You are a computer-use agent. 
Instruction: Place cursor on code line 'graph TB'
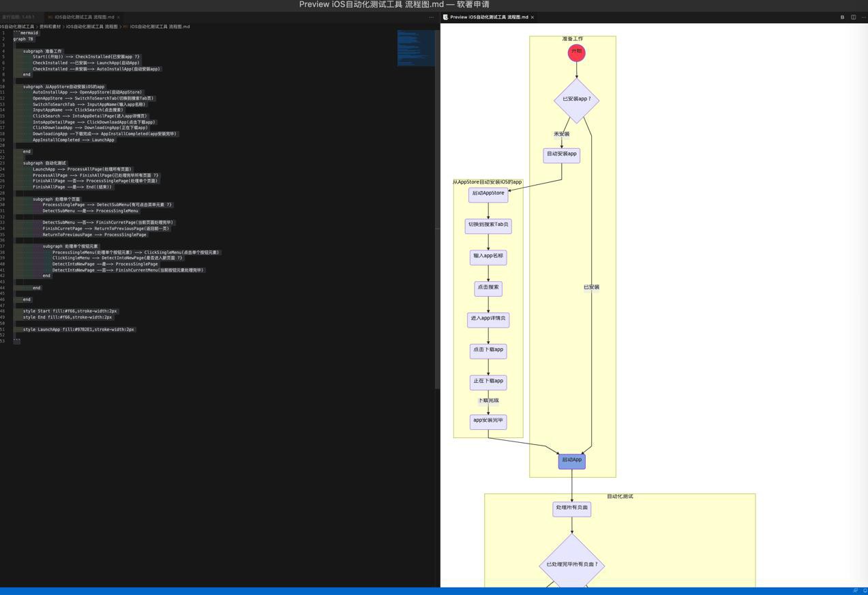(23, 39)
